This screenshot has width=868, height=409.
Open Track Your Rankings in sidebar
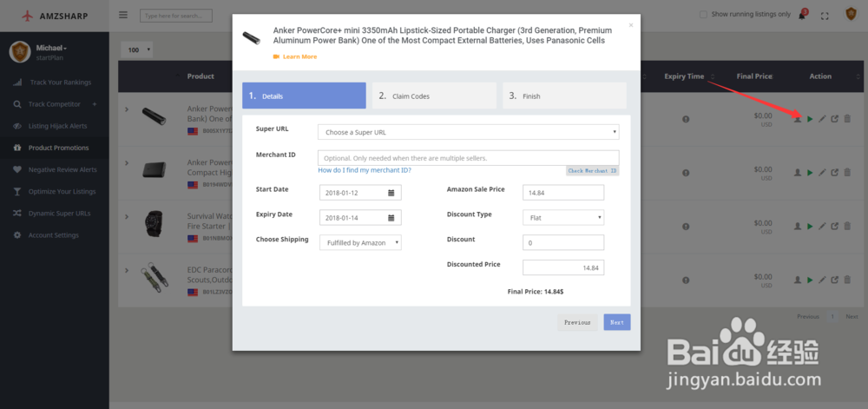pos(54,82)
